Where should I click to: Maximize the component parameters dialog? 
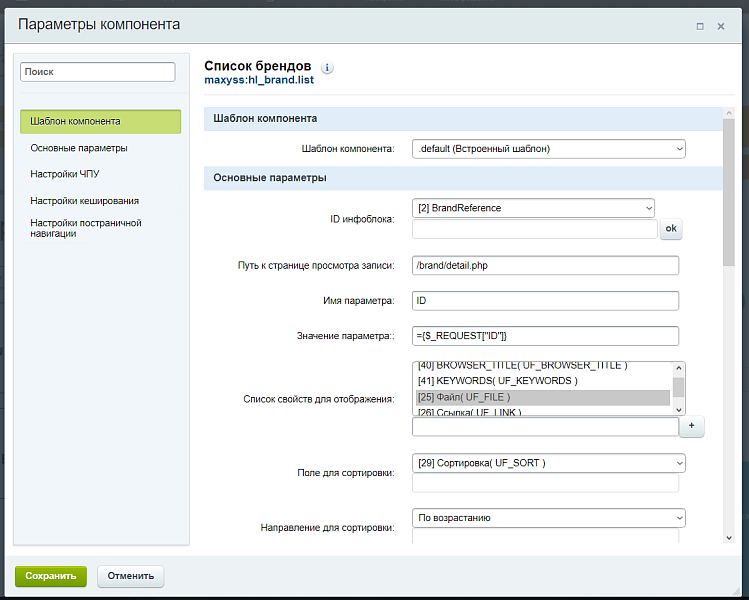point(700,25)
